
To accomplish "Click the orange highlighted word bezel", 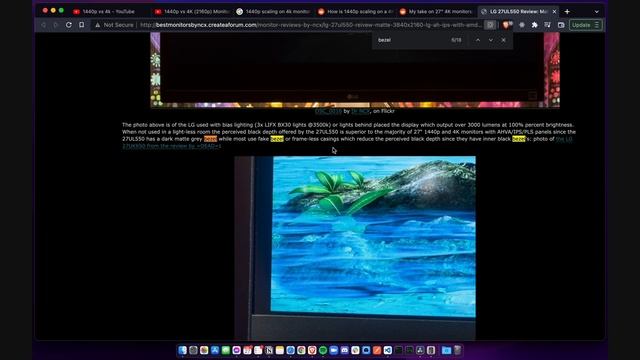I will click(x=210, y=139).
